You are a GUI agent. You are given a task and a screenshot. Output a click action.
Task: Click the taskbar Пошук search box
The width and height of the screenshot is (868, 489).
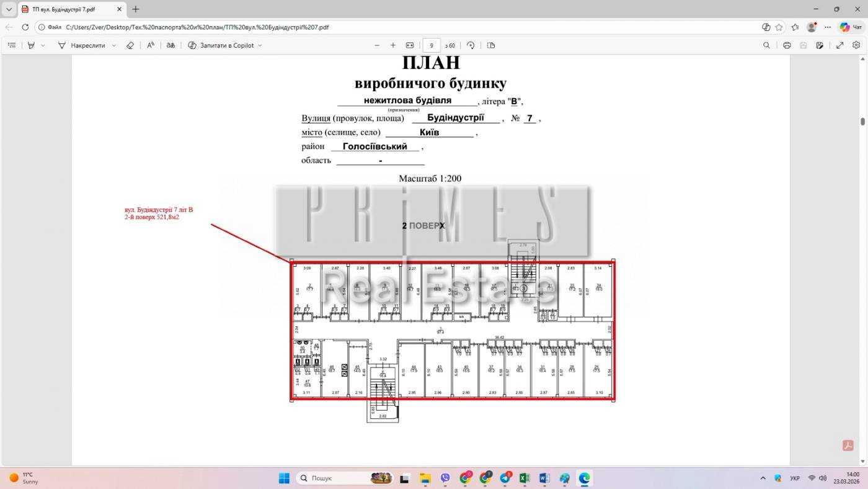pos(345,478)
